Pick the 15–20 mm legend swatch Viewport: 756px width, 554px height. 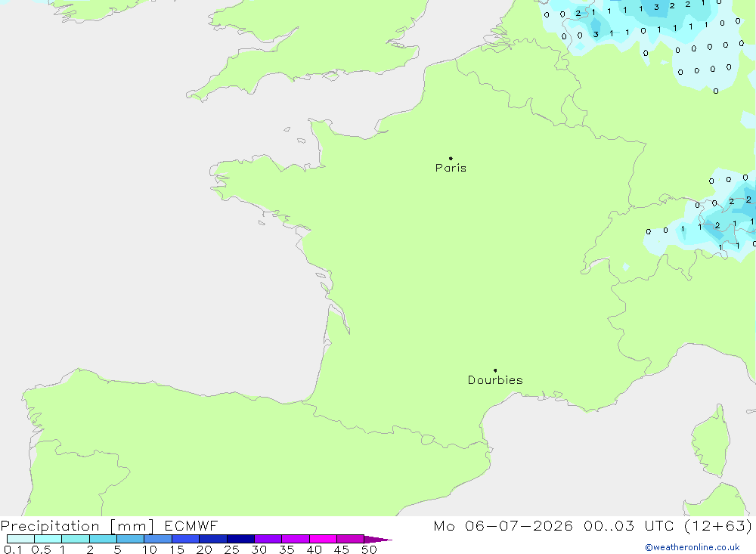point(186,539)
